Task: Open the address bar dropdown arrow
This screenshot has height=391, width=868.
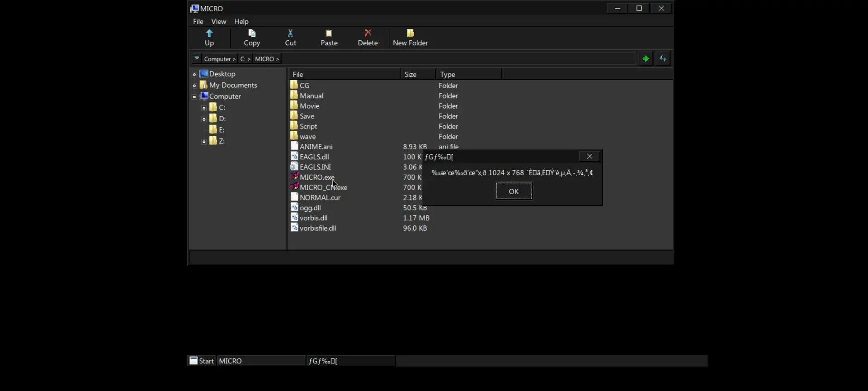Action: click(x=197, y=58)
